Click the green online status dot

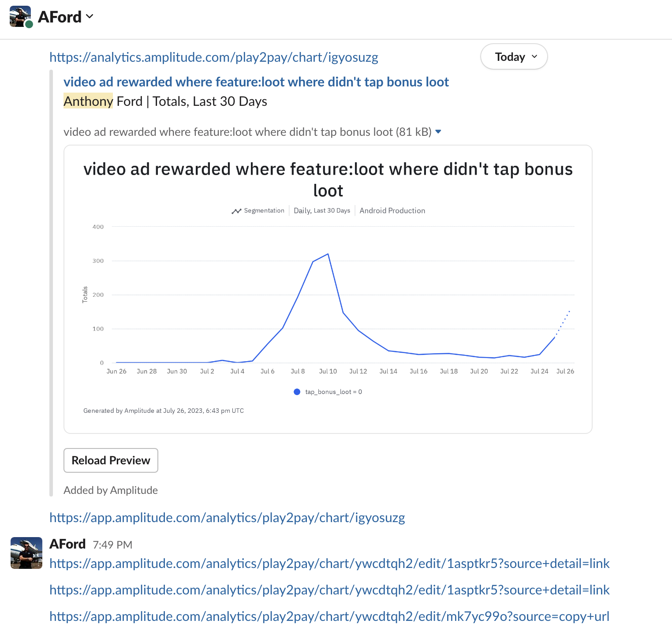(29, 24)
